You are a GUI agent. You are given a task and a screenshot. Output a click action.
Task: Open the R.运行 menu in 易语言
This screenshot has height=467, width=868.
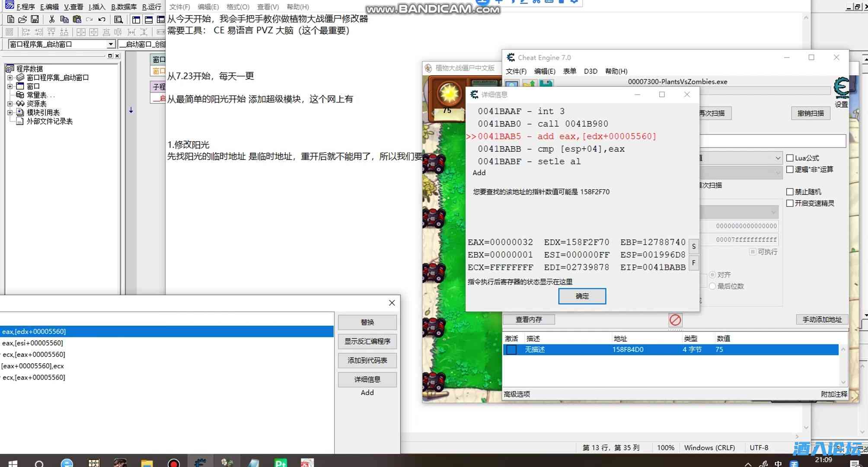[x=152, y=6]
